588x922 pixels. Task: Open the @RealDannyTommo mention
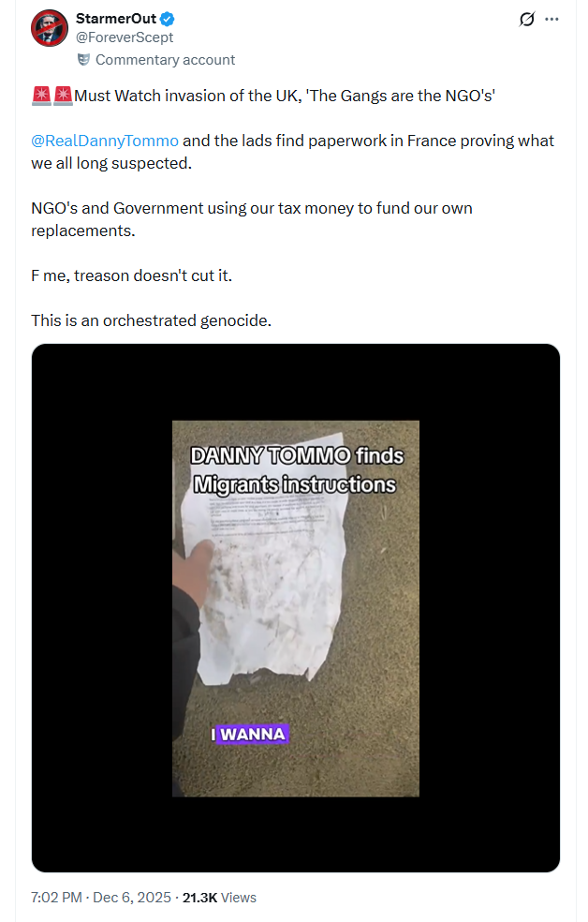[105, 141]
